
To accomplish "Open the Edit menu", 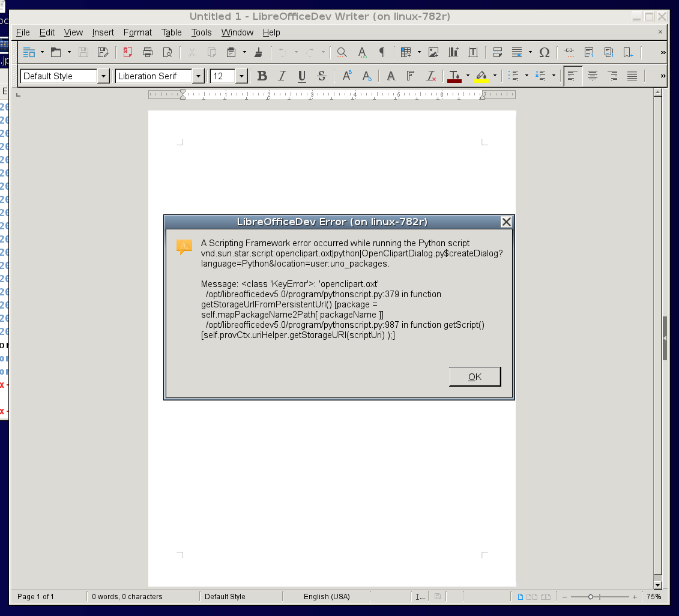I will [x=47, y=32].
